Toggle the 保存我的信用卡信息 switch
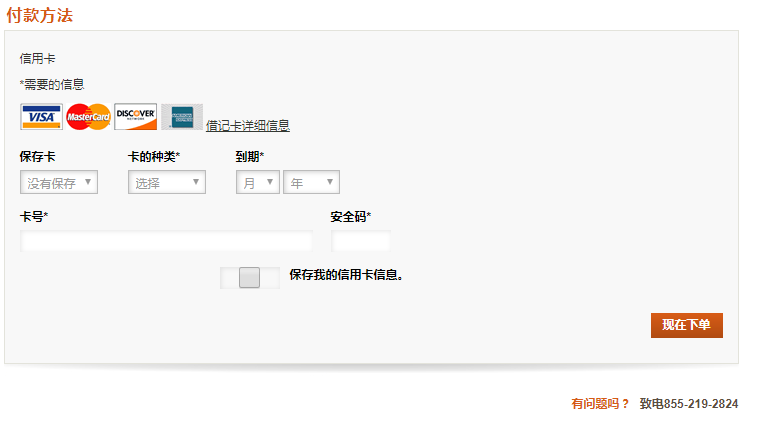 click(250, 278)
